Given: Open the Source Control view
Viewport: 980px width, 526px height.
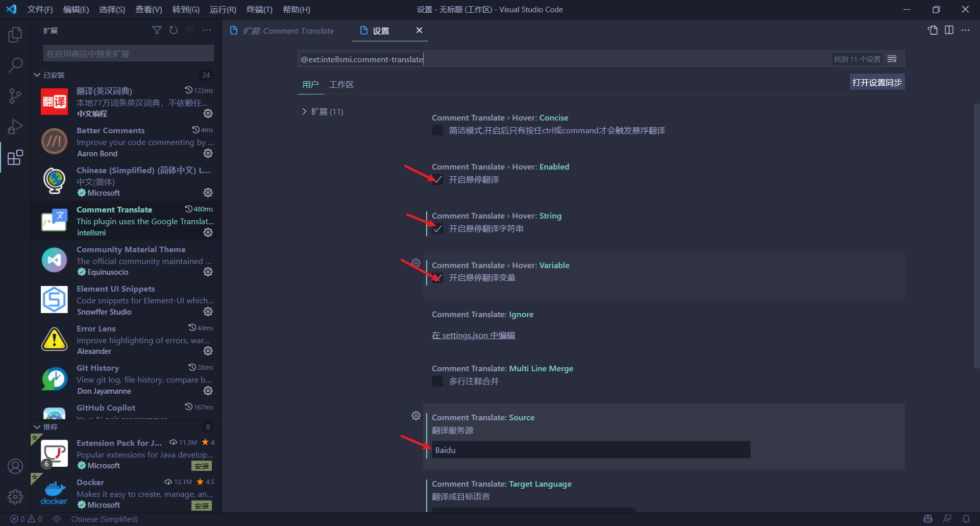Looking at the screenshot, I should pyautogui.click(x=15, y=95).
